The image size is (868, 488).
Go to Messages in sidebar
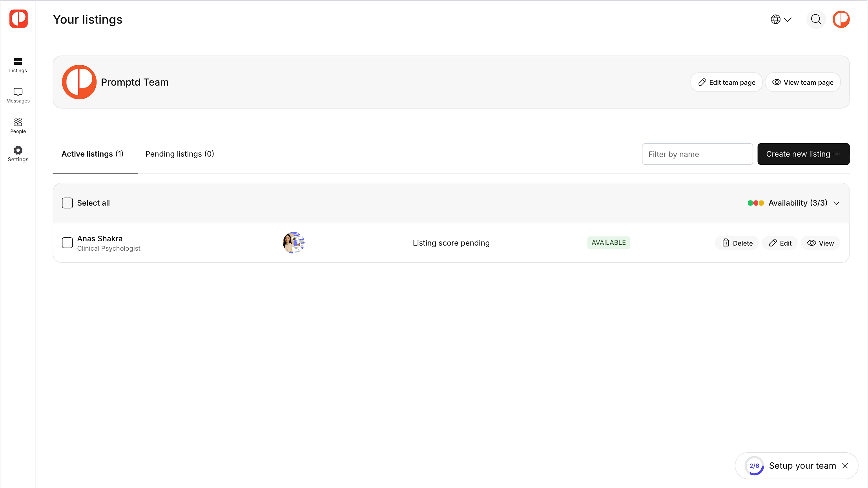tap(18, 95)
